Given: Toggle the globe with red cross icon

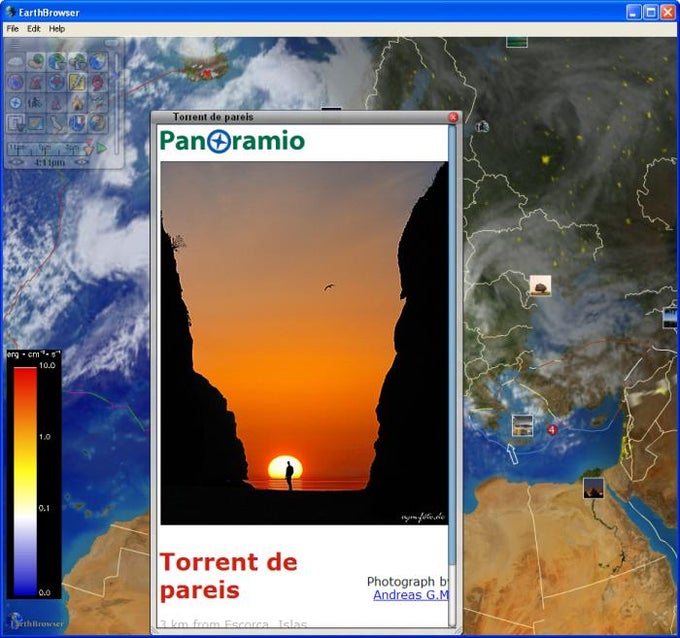Looking at the screenshot, I should pyautogui.click(x=57, y=82).
